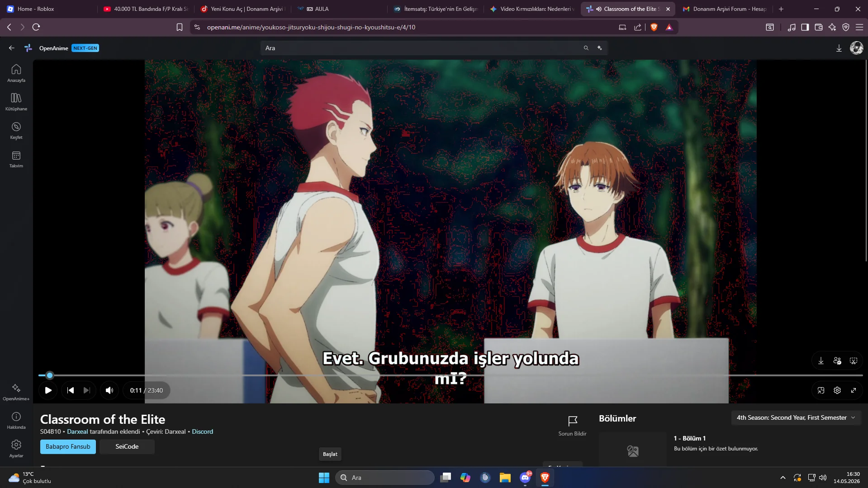Open the Discord link
This screenshot has height=488, width=868.
point(202,432)
